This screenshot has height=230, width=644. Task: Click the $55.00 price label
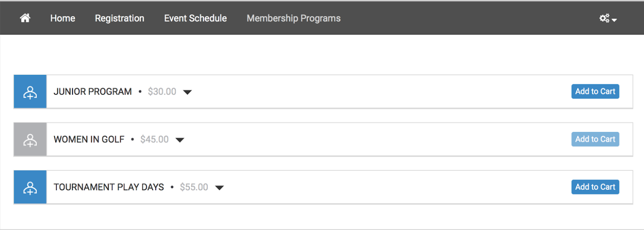(x=194, y=187)
